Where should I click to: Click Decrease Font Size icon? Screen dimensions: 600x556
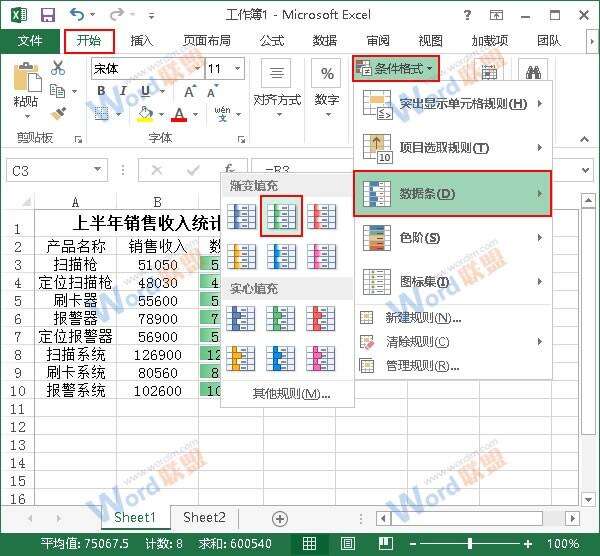coord(212,91)
